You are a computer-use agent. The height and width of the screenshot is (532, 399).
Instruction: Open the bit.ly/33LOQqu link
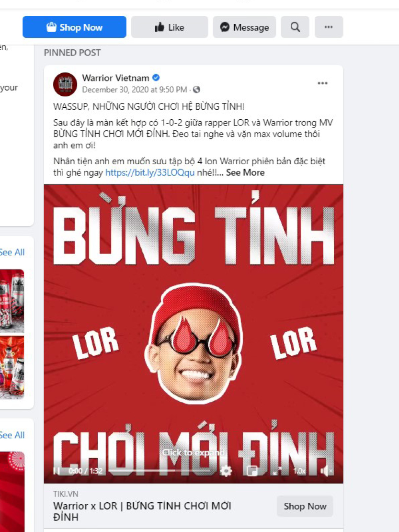point(150,172)
